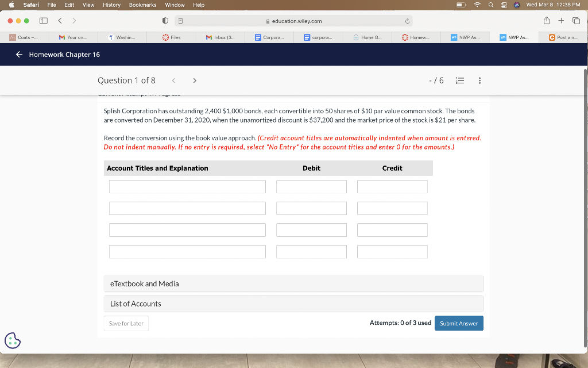Switch to the Home G... tab
Viewport: 588px width, 368px height.
pos(367,37)
